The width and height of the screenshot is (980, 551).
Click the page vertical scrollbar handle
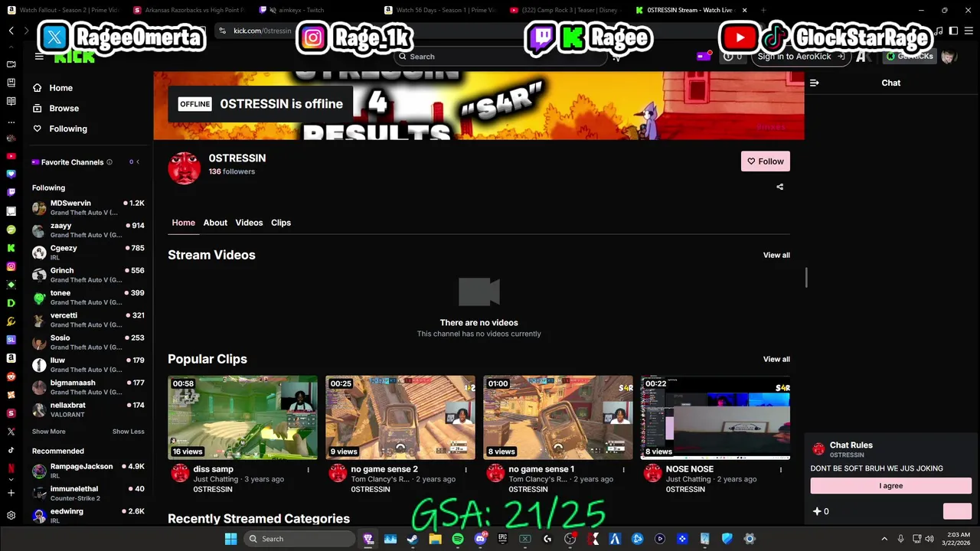pos(806,278)
